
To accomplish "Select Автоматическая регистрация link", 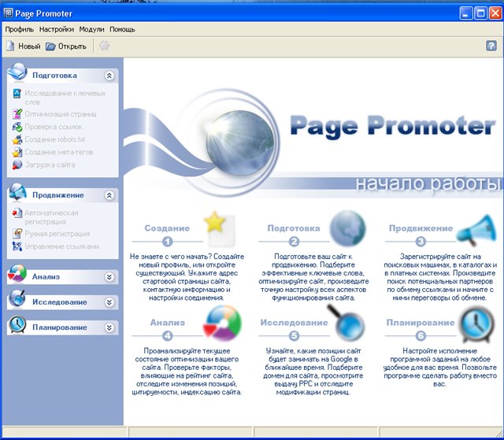I will [x=51, y=217].
